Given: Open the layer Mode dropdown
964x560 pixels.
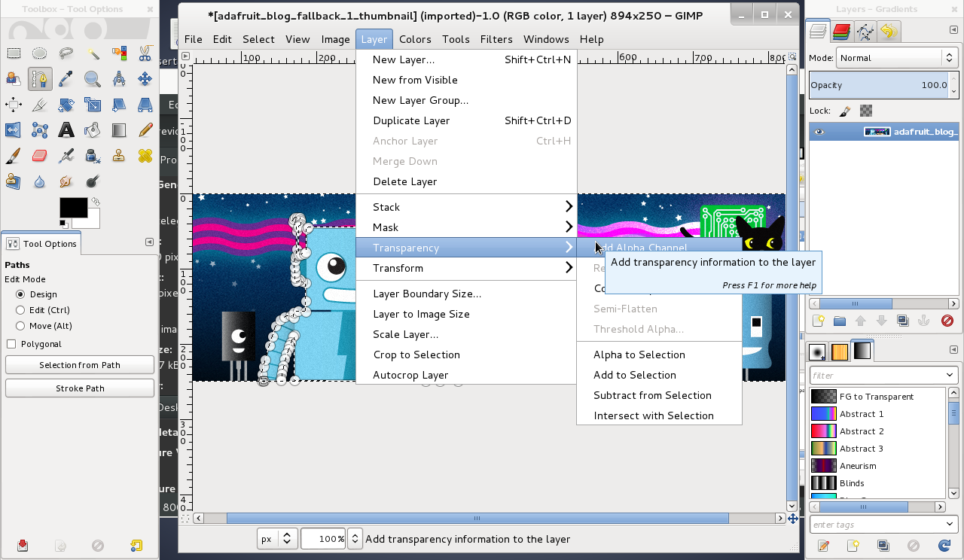Looking at the screenshot, I should click(x=896, y=58).
